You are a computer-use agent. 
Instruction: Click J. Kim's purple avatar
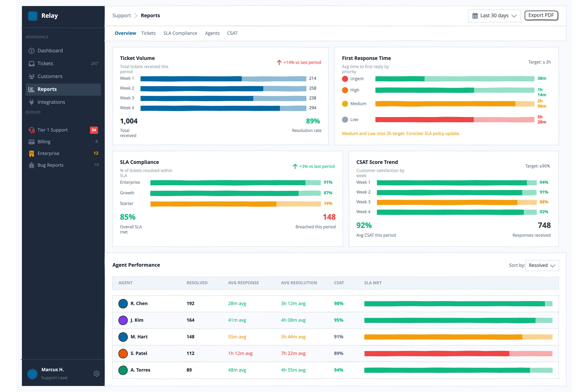point(123,320)
